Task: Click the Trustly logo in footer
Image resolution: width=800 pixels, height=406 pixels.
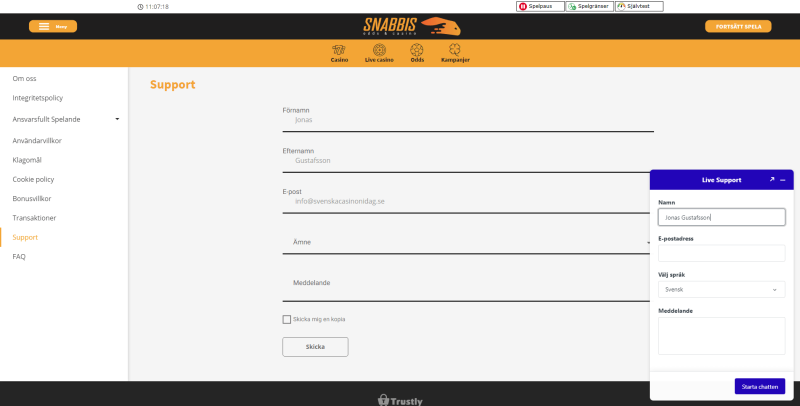Action: [401, 400]
